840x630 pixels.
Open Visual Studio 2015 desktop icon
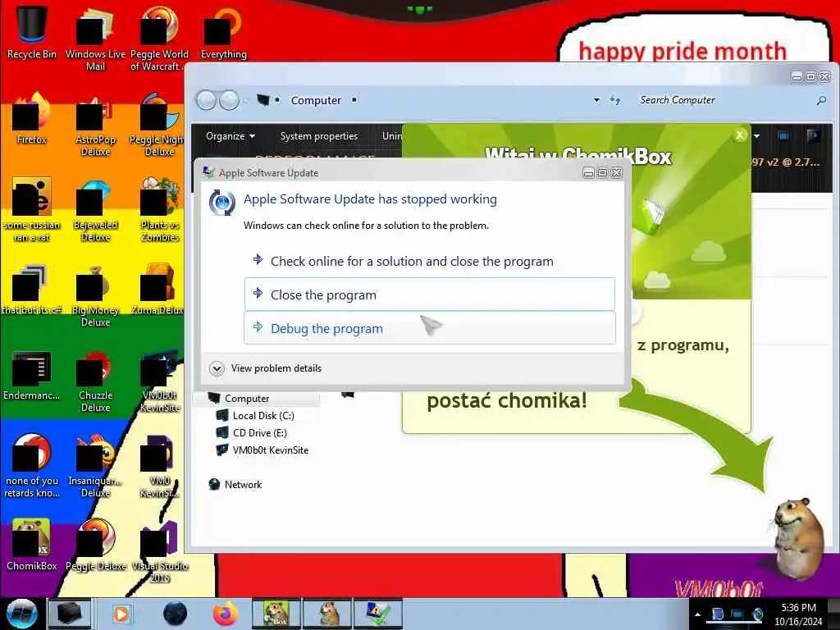pos(160,550)
